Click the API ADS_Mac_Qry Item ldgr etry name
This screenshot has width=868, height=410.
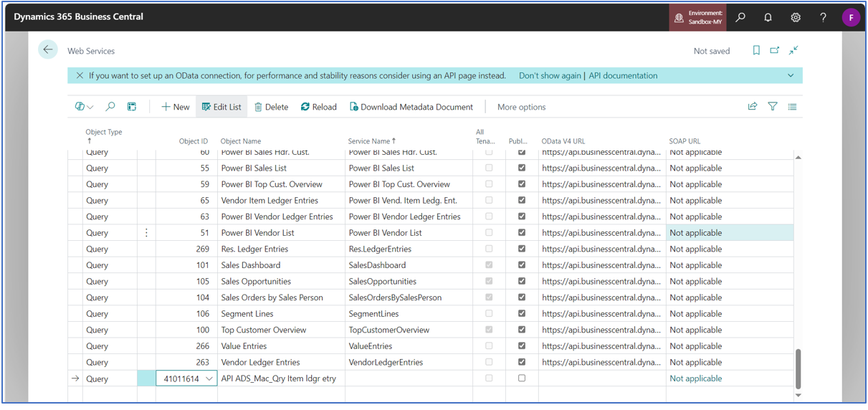(x=279, y=378)
